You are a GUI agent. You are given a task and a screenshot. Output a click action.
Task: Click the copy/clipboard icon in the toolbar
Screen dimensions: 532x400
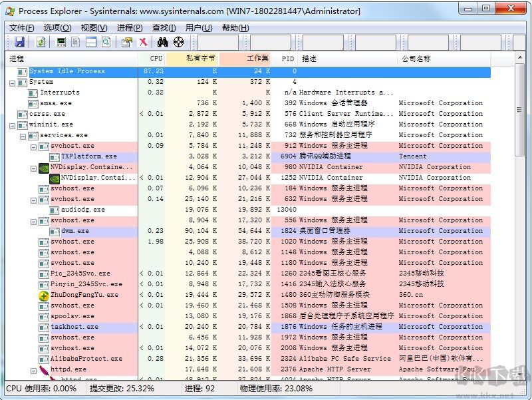pos(74,42)
